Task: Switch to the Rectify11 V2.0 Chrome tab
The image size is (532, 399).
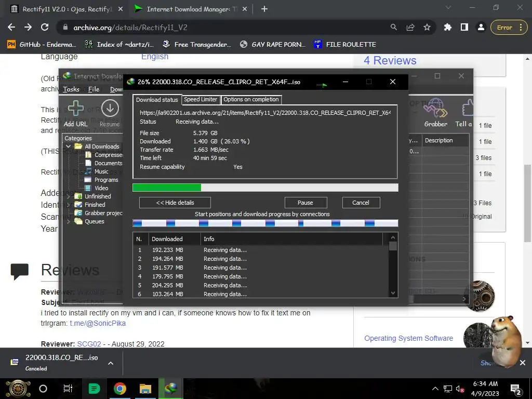Action: click(x=67, y=9)
